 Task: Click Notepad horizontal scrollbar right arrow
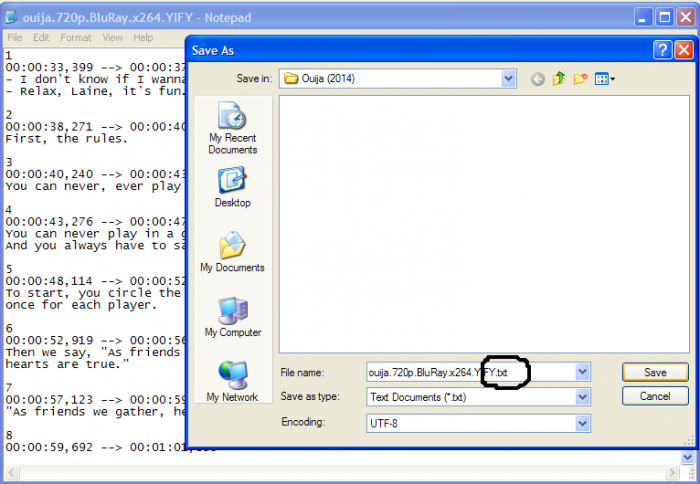click(672, 472)
